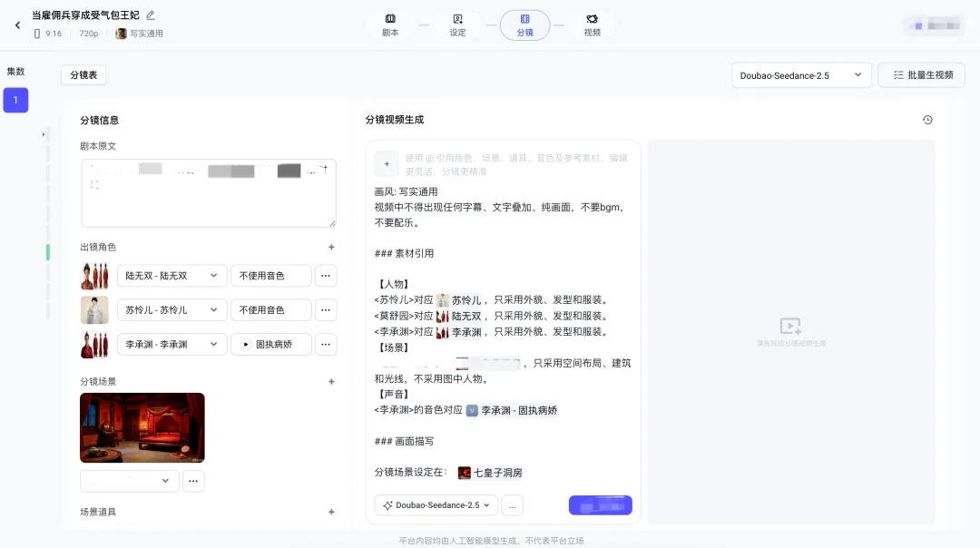Play the 固执病娇 voice sample
This screenshot has width=980, height=548.
click(246, 344)
